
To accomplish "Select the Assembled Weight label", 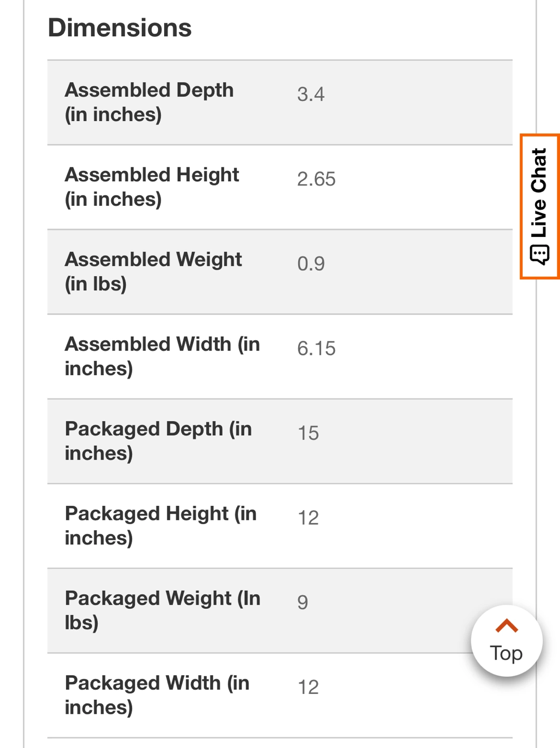I will 153,272.
